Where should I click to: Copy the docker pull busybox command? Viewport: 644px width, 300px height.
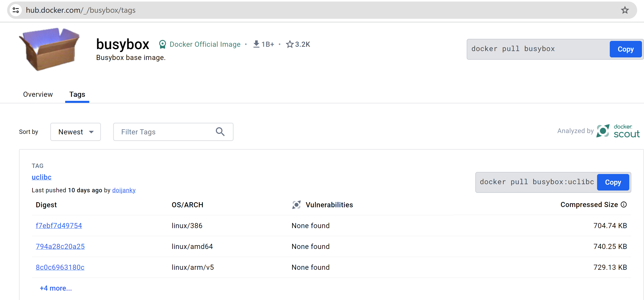(625, 49)
